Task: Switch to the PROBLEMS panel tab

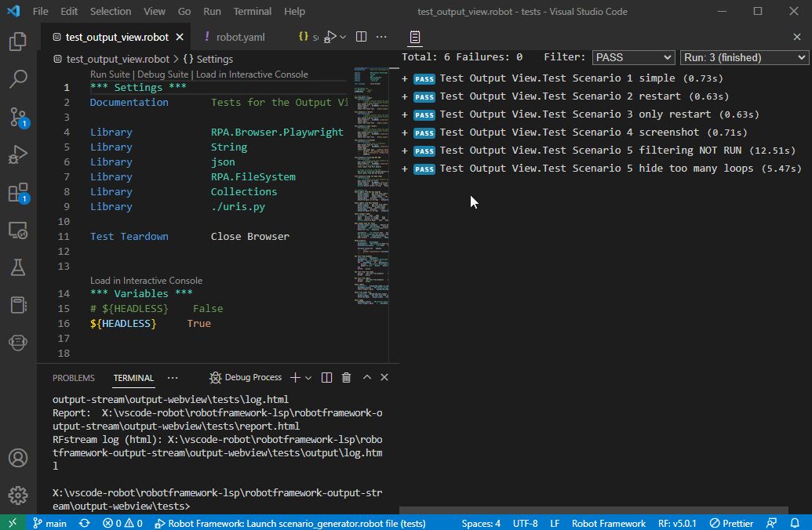Action: click(x=74, y=378)
